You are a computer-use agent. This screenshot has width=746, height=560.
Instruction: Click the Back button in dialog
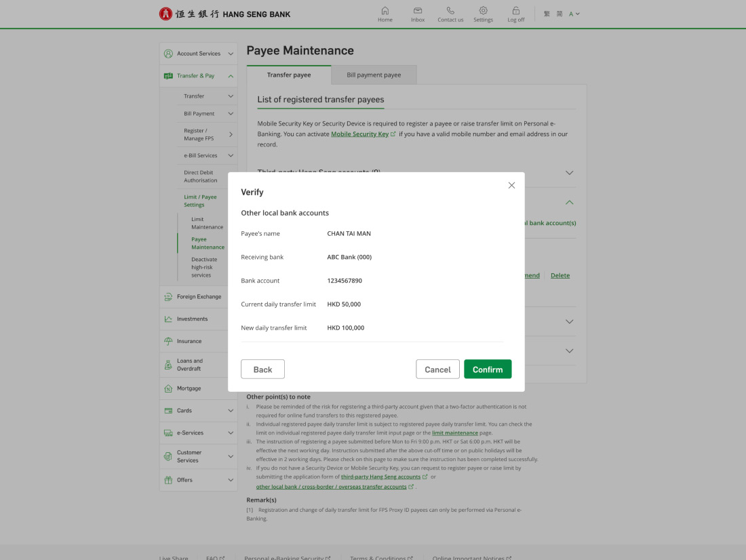[262, 369]
